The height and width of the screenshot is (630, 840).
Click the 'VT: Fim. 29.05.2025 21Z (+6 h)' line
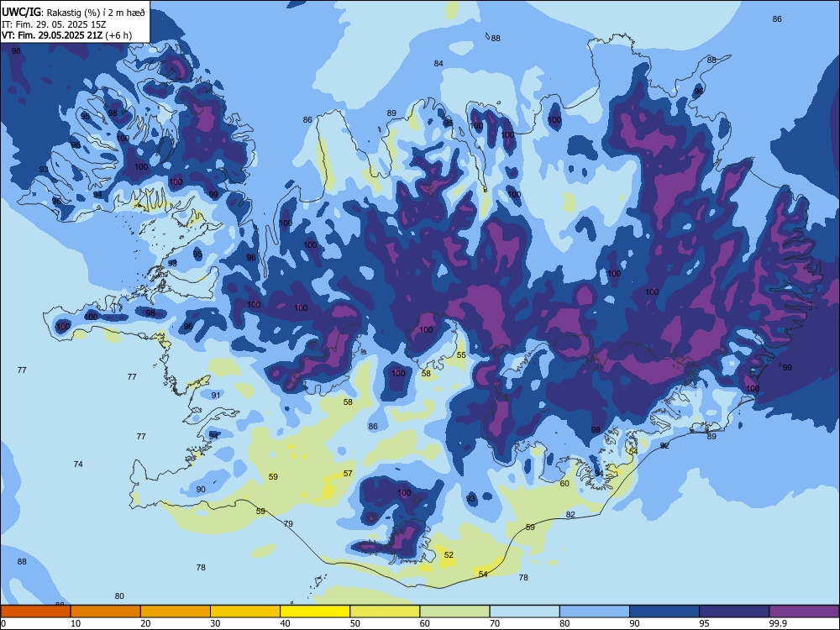coord(67,35)
